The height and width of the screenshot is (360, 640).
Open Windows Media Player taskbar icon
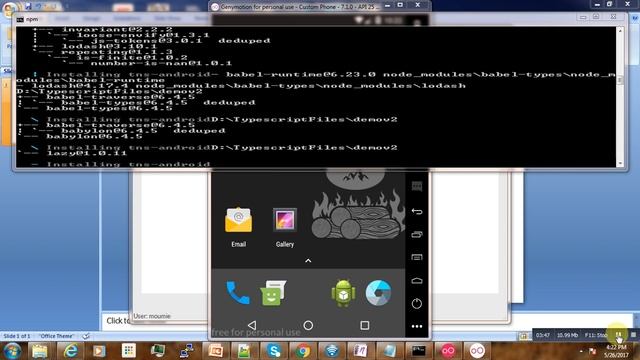click(x=99, y=351)
